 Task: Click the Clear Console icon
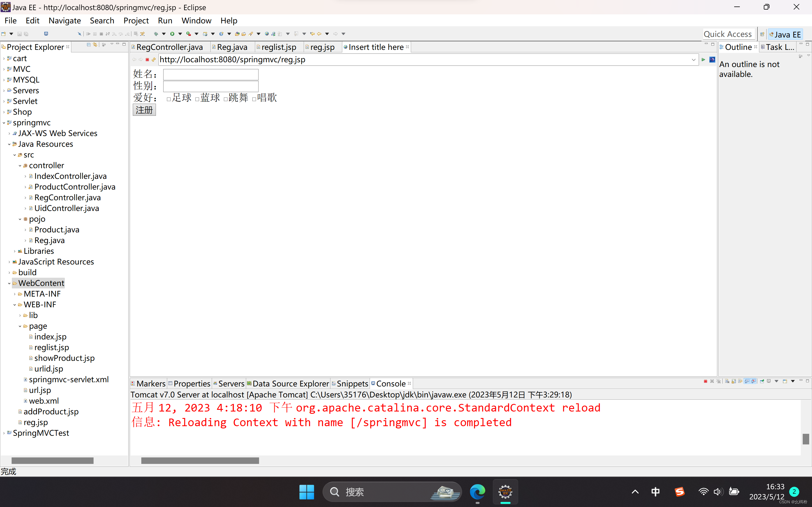click(x=727, y=381)
